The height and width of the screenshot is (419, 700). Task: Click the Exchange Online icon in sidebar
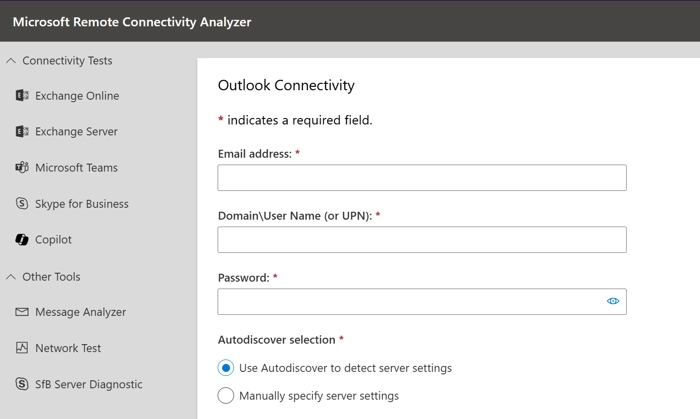pyautogui.click(x=22, y=95)
